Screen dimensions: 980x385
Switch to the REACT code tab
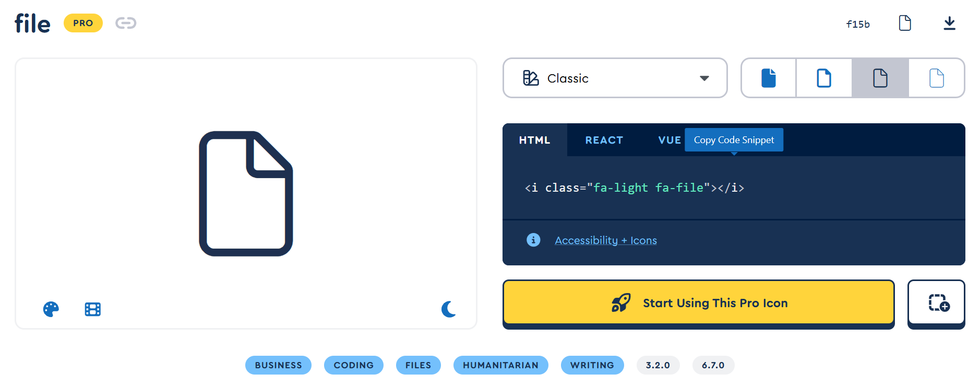(604, 140)
